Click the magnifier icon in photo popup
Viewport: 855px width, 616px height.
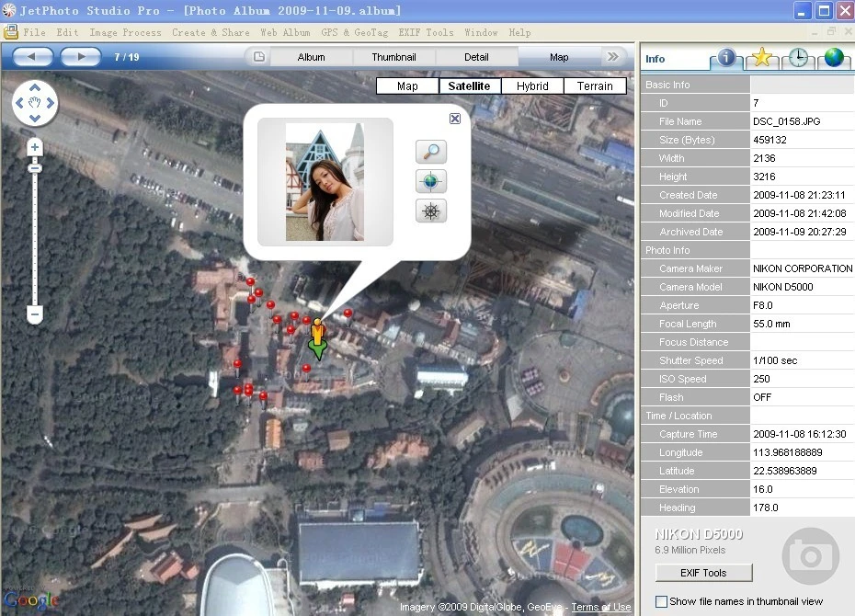(431, 152)
